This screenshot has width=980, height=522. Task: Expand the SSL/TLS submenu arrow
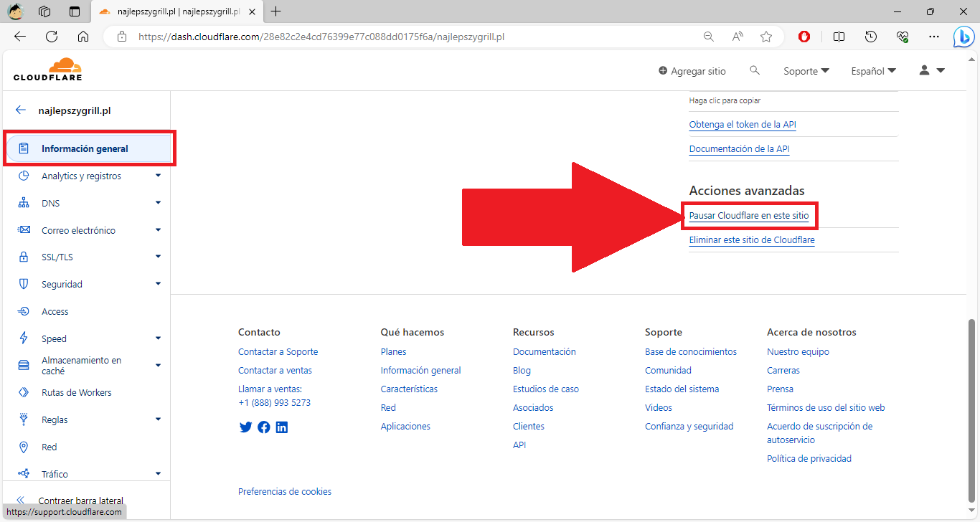coord(159,257)
